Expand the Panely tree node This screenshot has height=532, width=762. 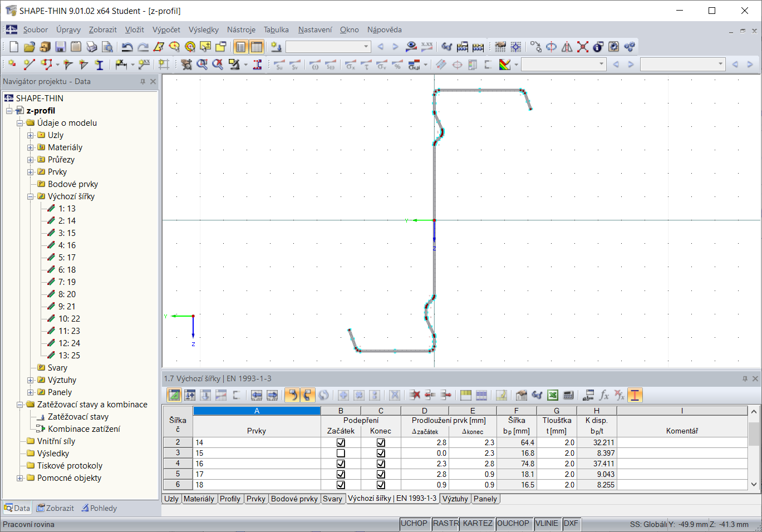pyautogui.click(x=31, y=392)
